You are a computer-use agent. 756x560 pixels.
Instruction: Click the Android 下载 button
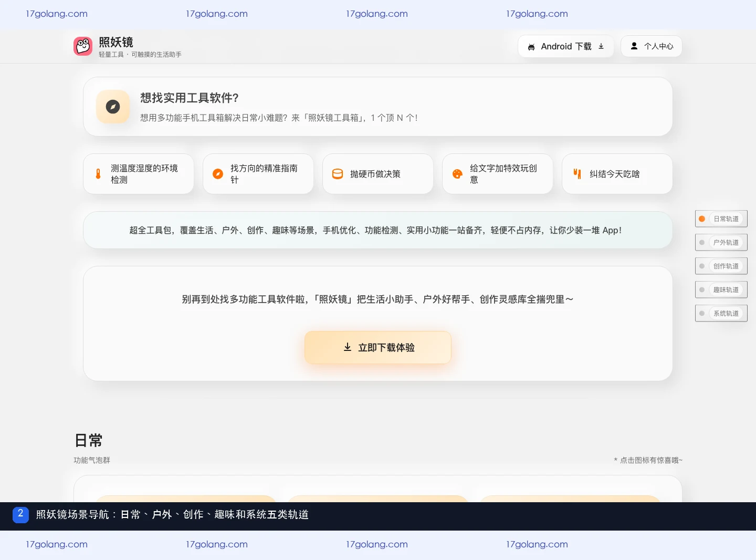[x=566, y=46]
